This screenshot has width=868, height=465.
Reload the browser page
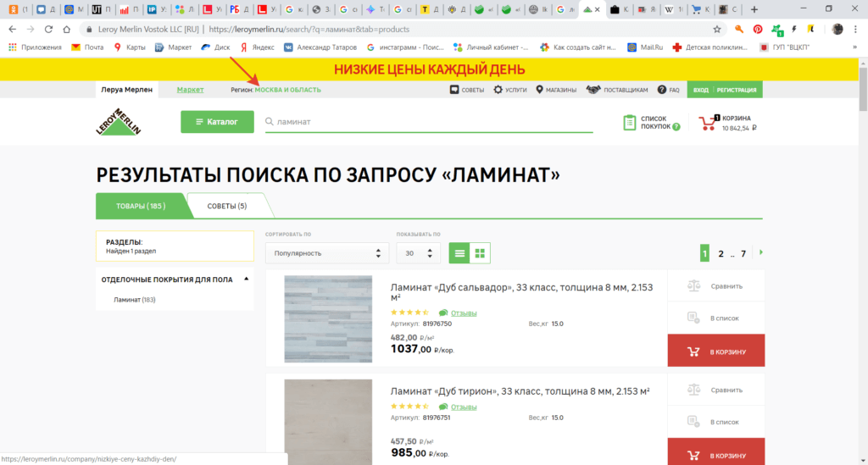click(x=48, y=30)
